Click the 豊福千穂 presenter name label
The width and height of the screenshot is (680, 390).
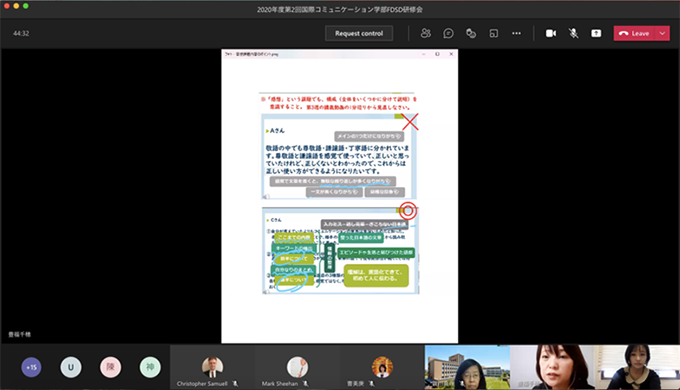[x=20, y=334]
